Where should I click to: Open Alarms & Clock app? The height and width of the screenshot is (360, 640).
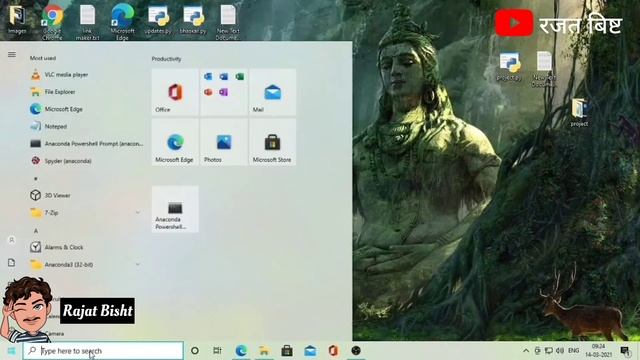(57, 247)
